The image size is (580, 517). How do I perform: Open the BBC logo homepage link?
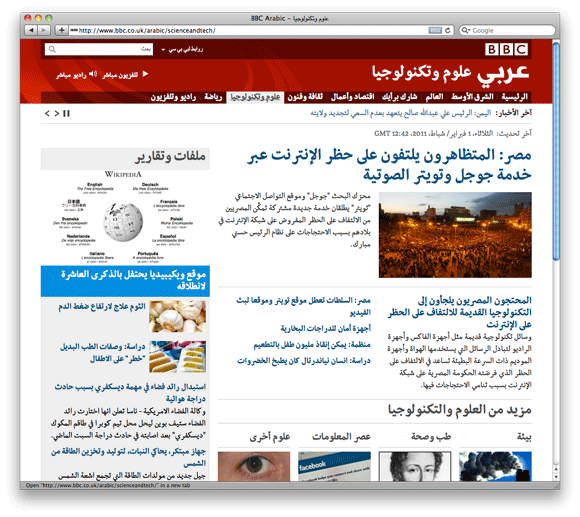(506, 49)
